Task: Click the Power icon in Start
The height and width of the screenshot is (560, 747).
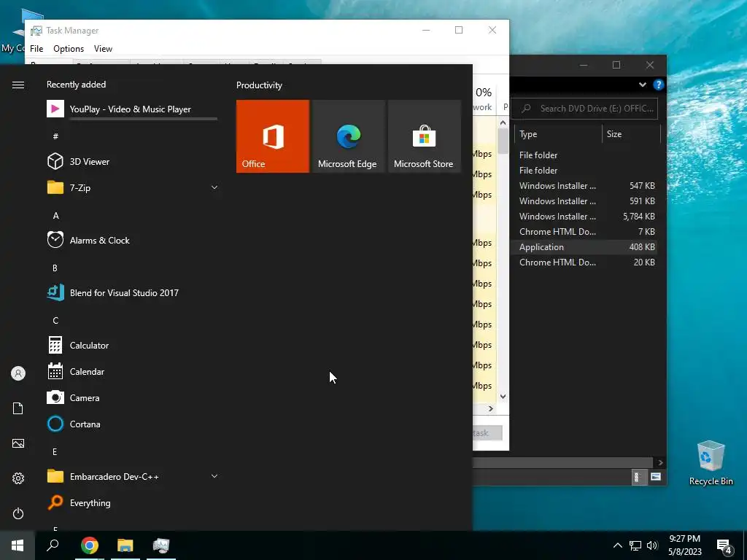Action: (18, 513)
